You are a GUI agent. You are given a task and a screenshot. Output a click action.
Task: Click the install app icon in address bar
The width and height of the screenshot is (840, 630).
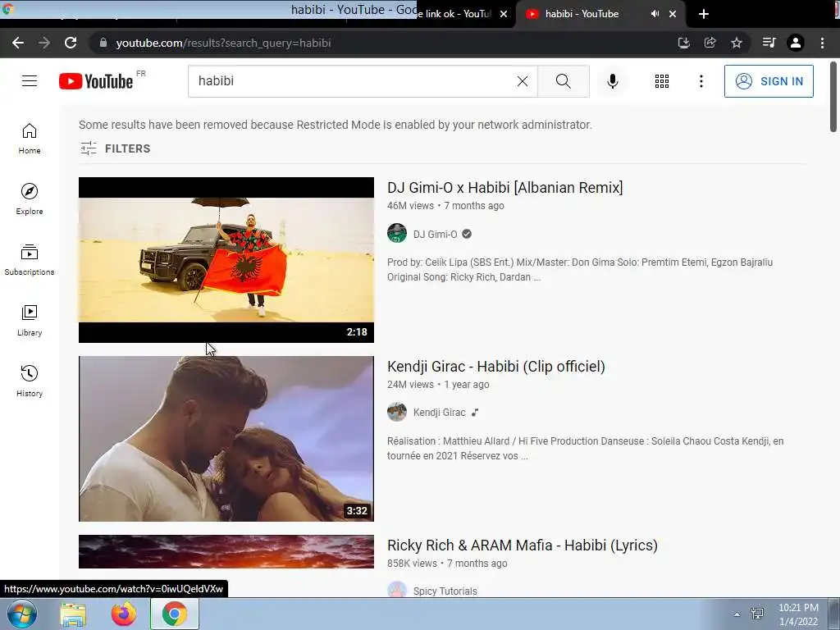click(683, 43)
